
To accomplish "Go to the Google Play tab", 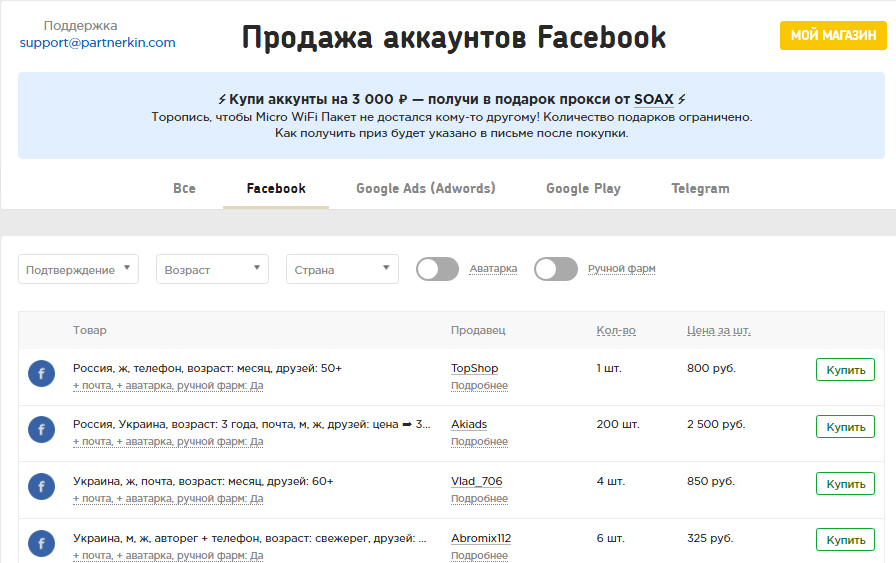I will coord(583,188).
